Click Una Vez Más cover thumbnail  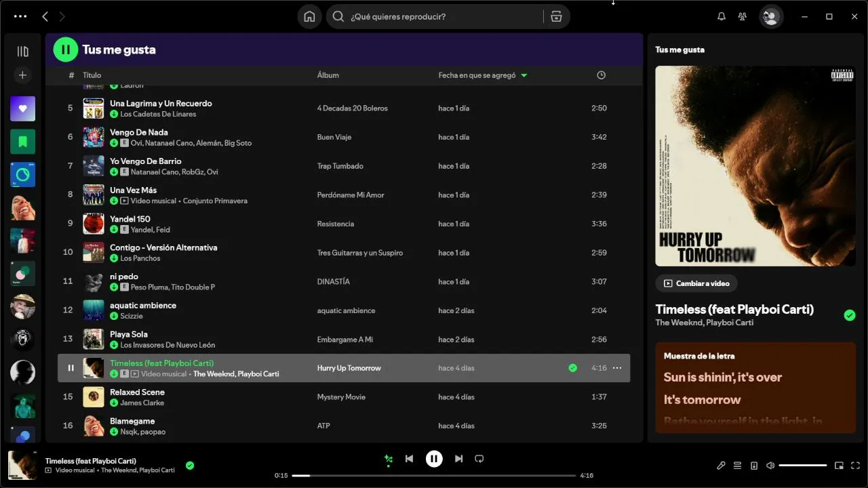coord(94,195)
